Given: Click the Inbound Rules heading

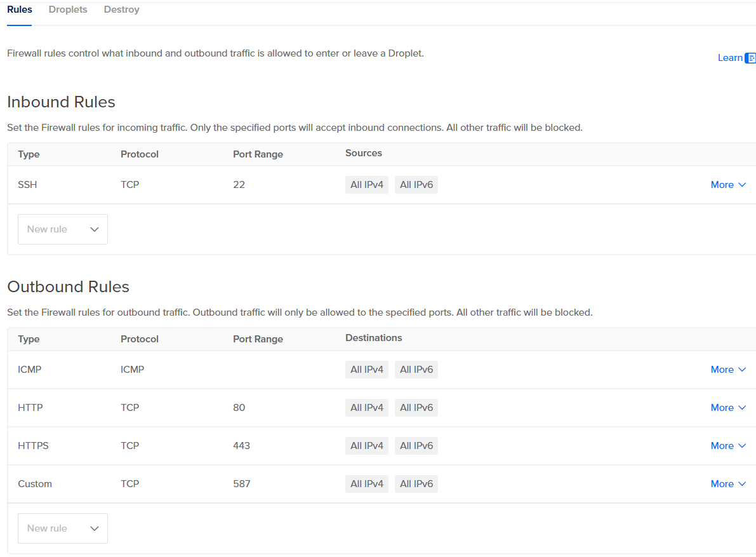Looking at the screenshot, I should [61, 102].
